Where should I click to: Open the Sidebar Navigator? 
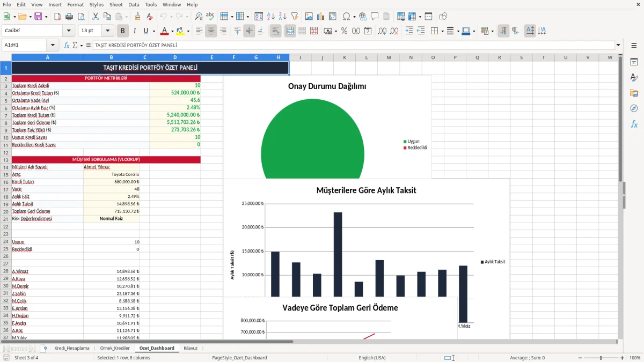(x=634, y=108)
